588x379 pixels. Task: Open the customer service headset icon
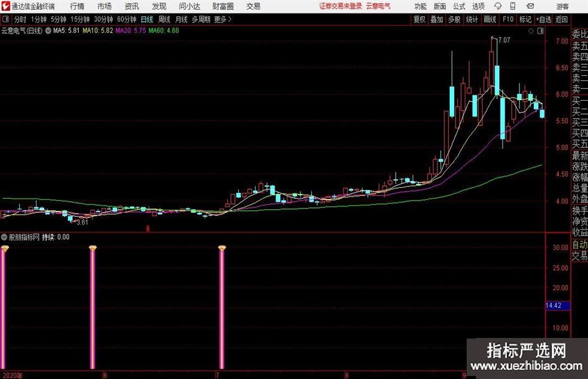pyautogui.click(x=498, y=6)
